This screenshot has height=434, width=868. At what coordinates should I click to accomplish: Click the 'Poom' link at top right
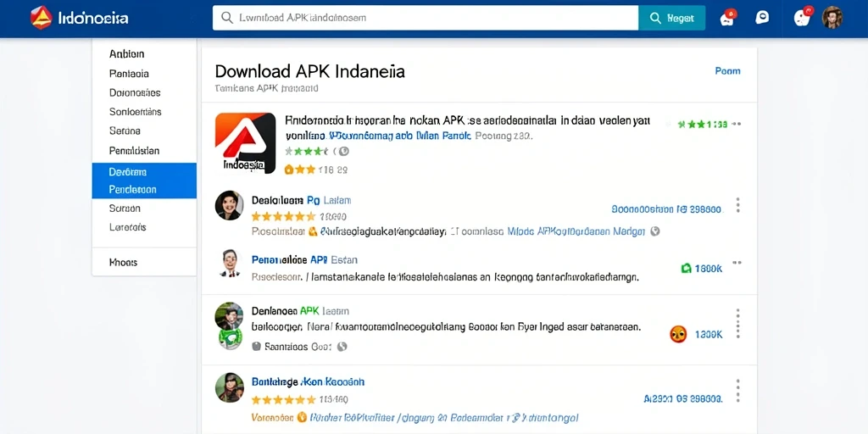pyautogui.click(x=727, y=71)
